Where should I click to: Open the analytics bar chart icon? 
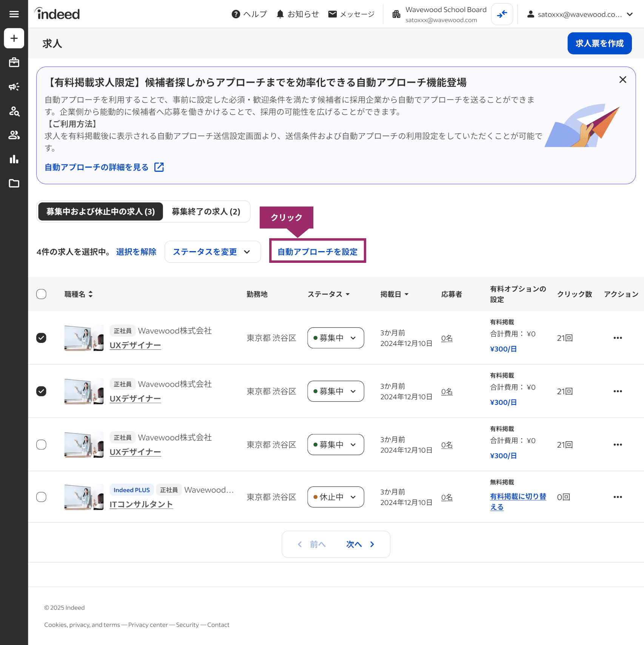14,159
